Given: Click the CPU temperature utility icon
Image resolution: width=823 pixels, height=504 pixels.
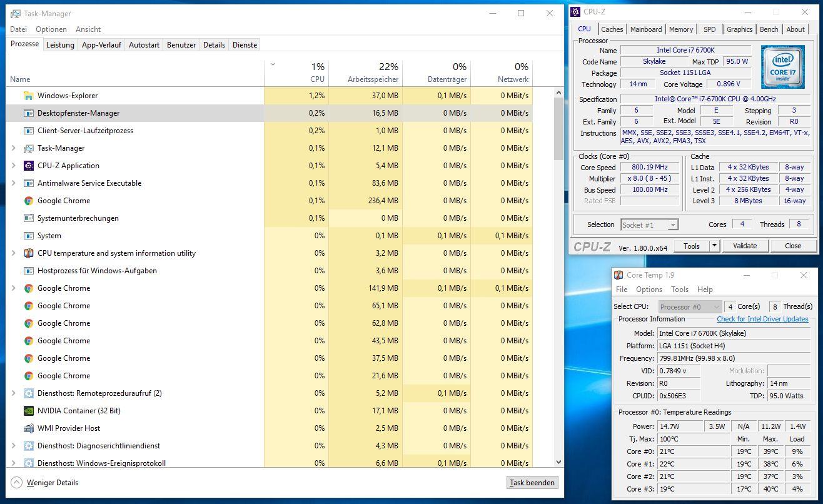Looking at the screenshot, I should click(x=28, y=253).
